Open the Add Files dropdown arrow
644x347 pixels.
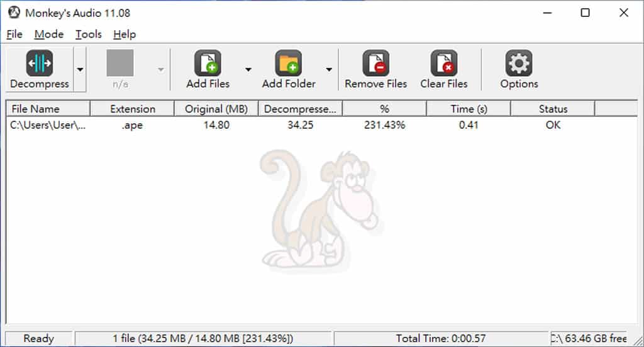[x=248, y=69]
